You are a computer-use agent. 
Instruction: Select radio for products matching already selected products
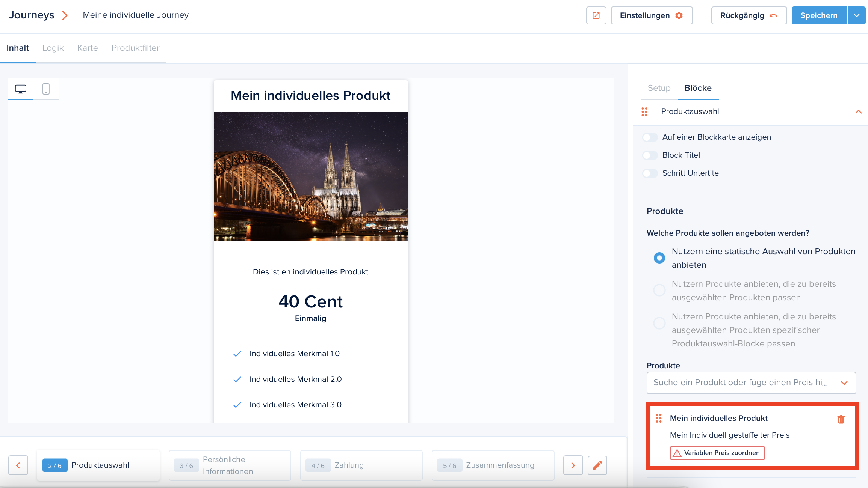[x=659, y=290]
